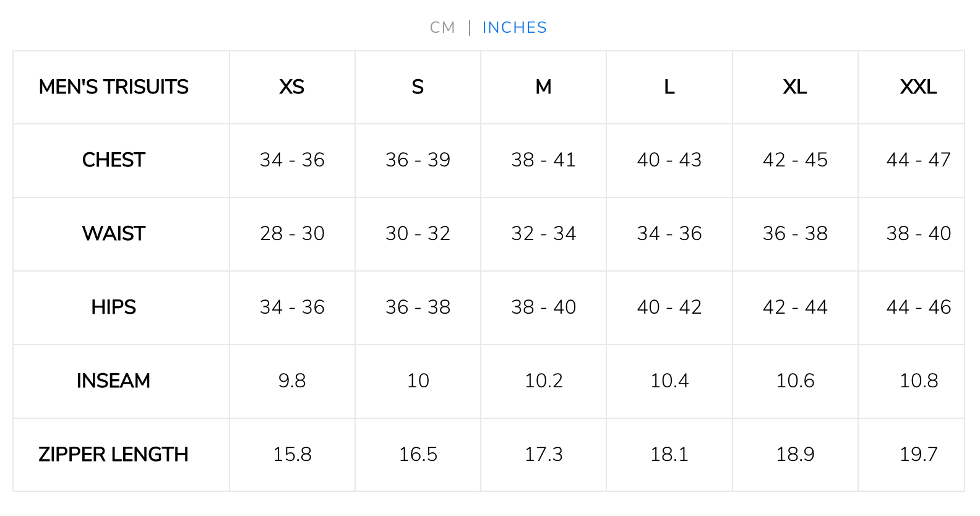Click the 19.7 zipper length value
Screen dimensions: 980x516
pos(919,455)
